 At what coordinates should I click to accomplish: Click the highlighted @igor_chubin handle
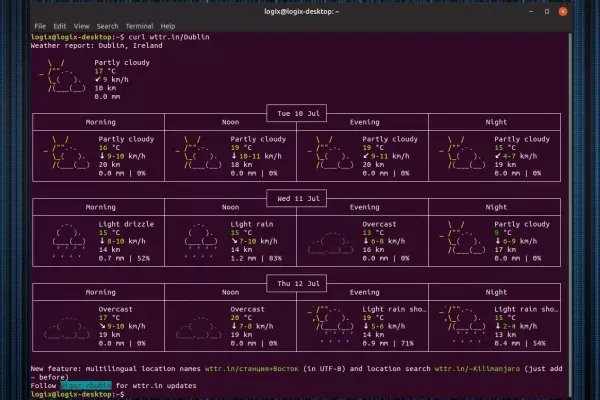click(86, 385)
